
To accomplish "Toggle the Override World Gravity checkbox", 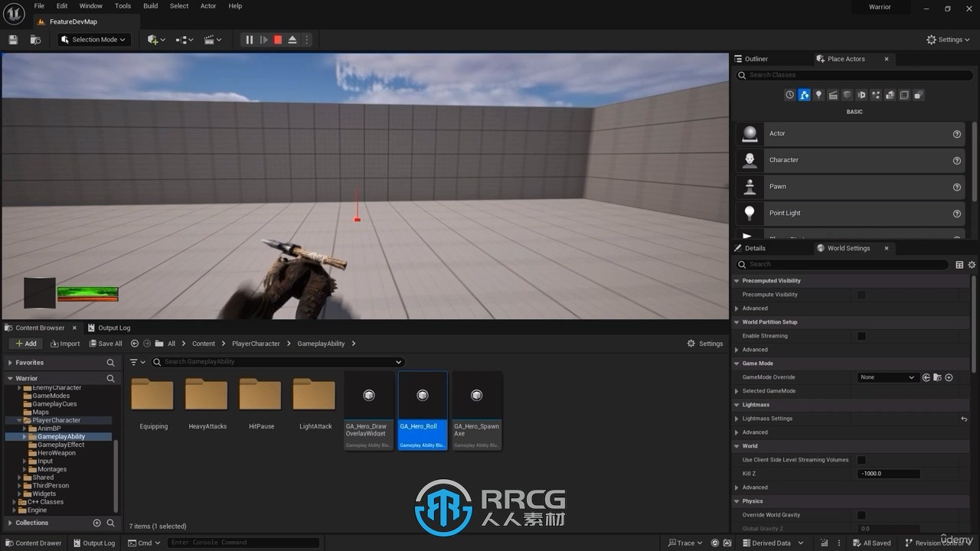I will (861, 515).
